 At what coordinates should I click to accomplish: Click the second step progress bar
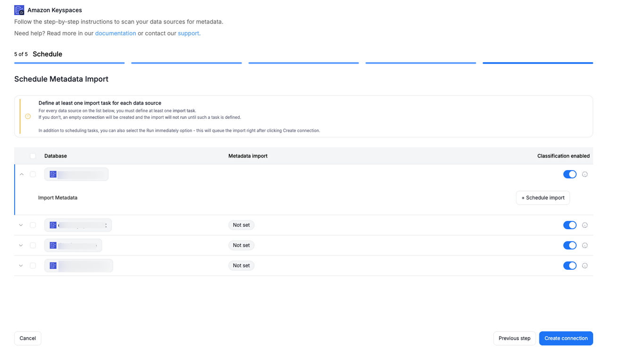pyautogui.click(x=186, y=63)
